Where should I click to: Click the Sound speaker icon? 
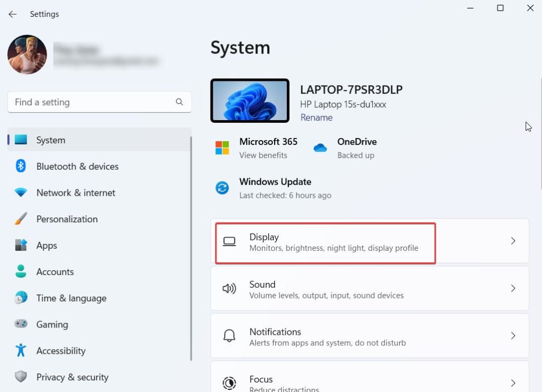tap(229, 288)
